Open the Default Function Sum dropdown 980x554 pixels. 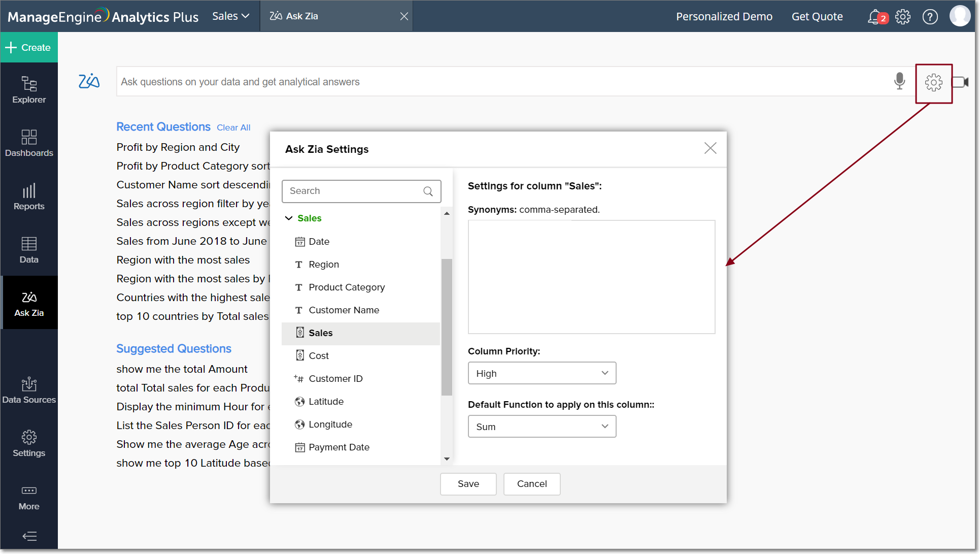point(542,427)
